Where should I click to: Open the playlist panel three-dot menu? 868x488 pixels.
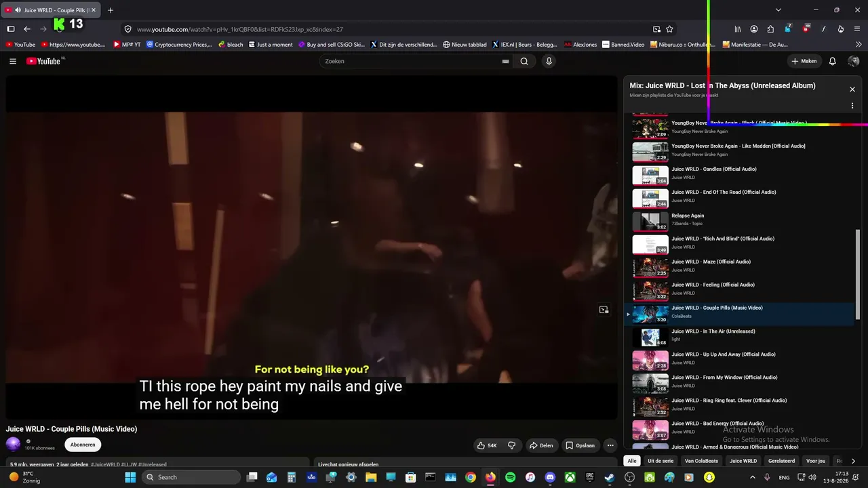pyautogui.click(x=852, y=106)
